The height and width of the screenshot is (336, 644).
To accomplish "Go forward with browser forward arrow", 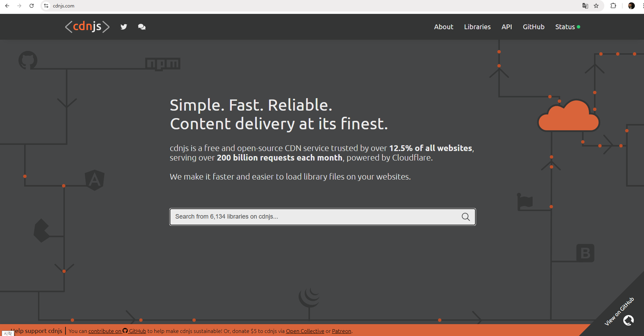I will tap(19, 6).
